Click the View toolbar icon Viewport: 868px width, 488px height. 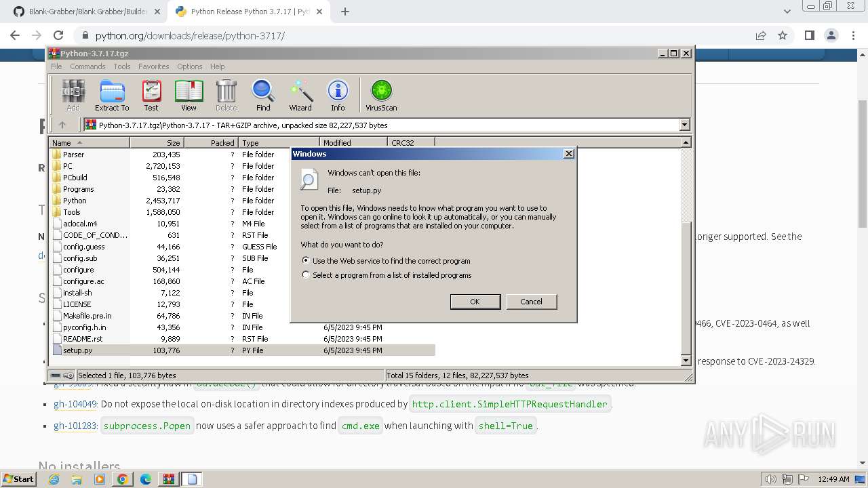pos(189,95)
